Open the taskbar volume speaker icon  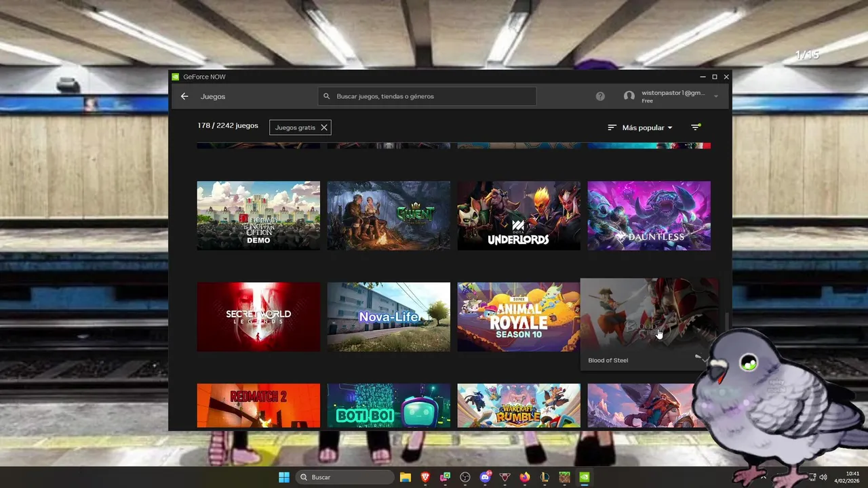[x=823, y=477]
